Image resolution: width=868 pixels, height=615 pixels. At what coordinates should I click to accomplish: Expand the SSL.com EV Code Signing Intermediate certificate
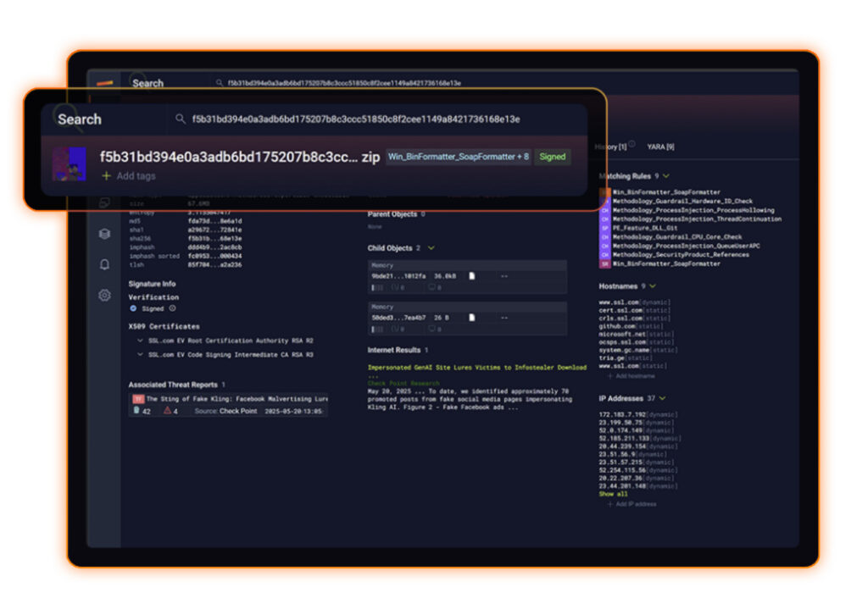pos(140,354)
